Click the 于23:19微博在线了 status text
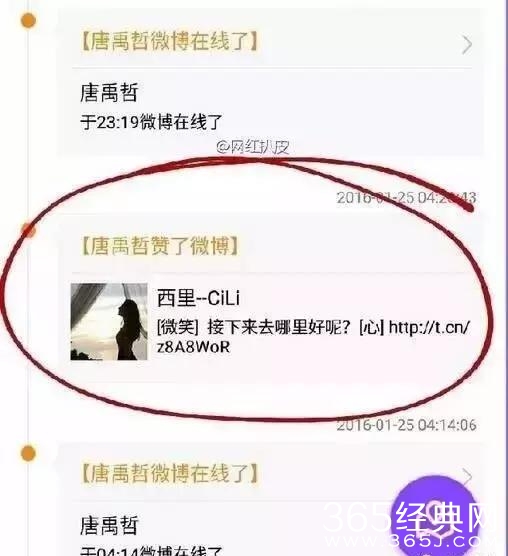The width and height of the screenshot is (508, 556). (151, 122)
